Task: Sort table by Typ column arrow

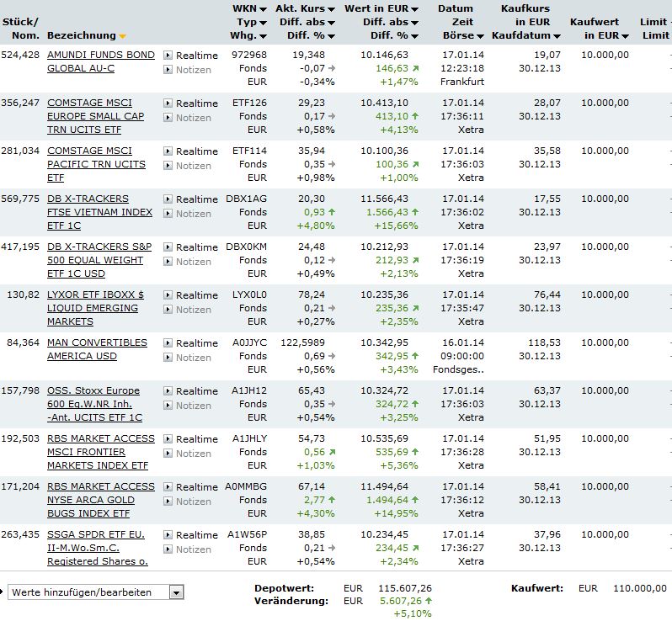Action: click(x=263, y=23)
